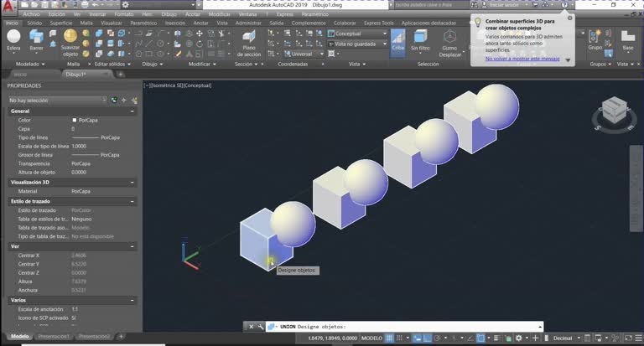This screenshot has width=644, height=346.
Task: Click the Transparencia PorCapa value
Action: 80,163
